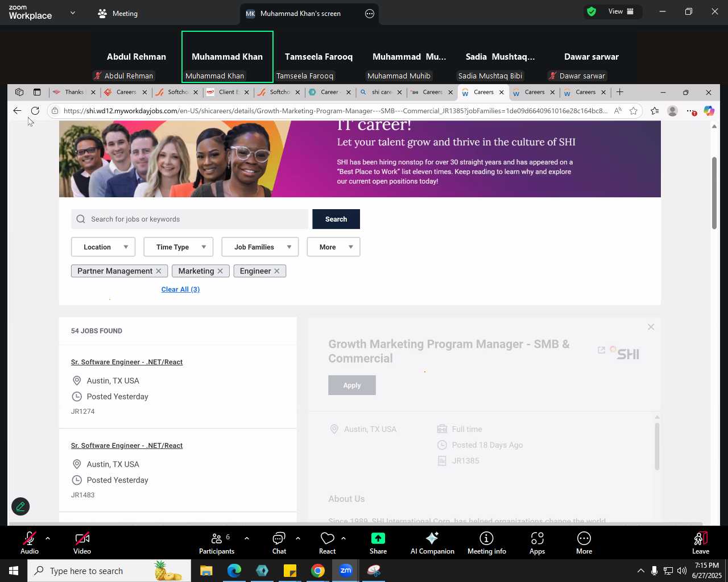Image resolution: width=728 pixels, height=582 pixels.
Task: Remove the Partner Management filter chip
Action: pyautogui.click(x=159, y=271)
